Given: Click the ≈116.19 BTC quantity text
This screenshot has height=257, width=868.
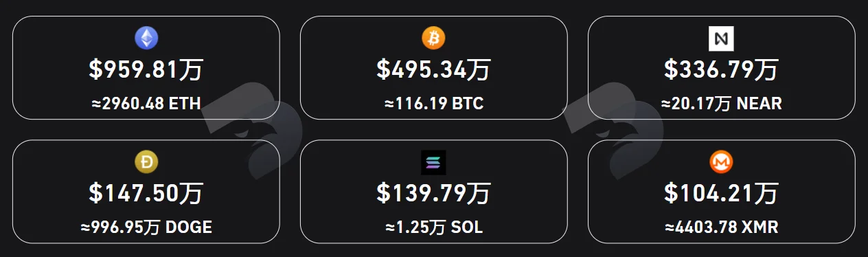Looking at the screenshot, I should 433,104.
